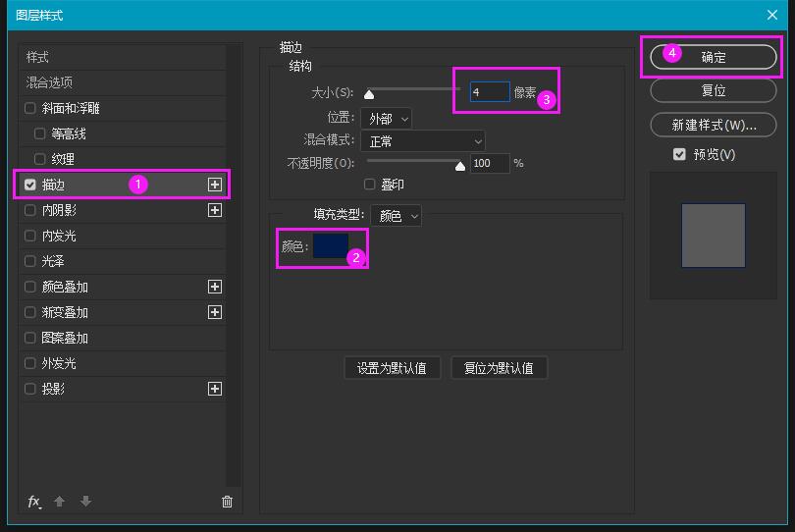The width and height of the screenshot is (795, 532).
Task: Toggle the 预览(V) preview checkbox
Action: [679, 154]
